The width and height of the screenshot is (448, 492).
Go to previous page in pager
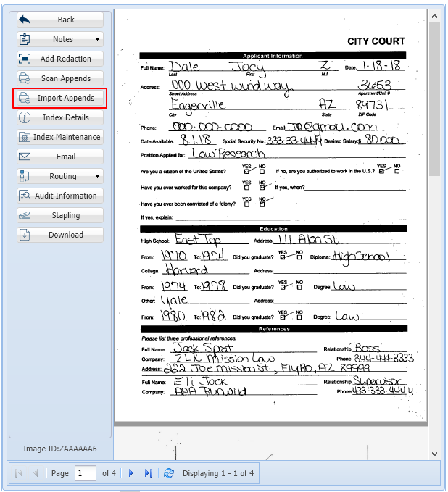[36, 473]
